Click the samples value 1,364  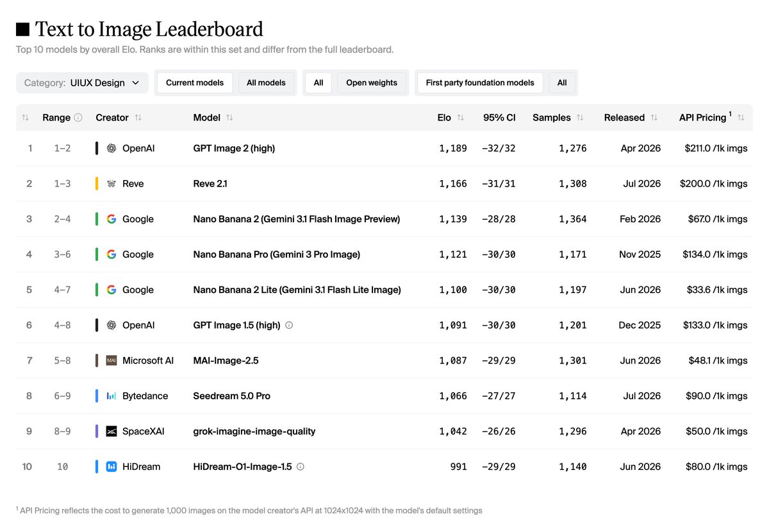[572, 219]
